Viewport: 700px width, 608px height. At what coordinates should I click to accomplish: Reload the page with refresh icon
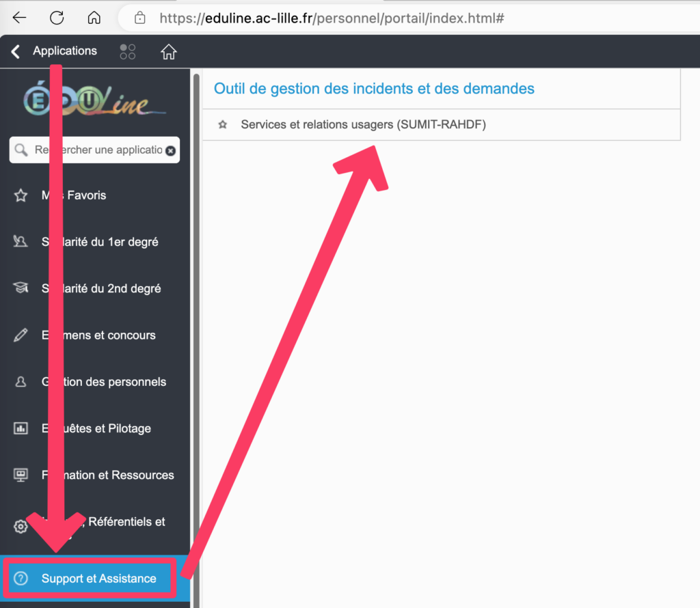pos(57,18)
